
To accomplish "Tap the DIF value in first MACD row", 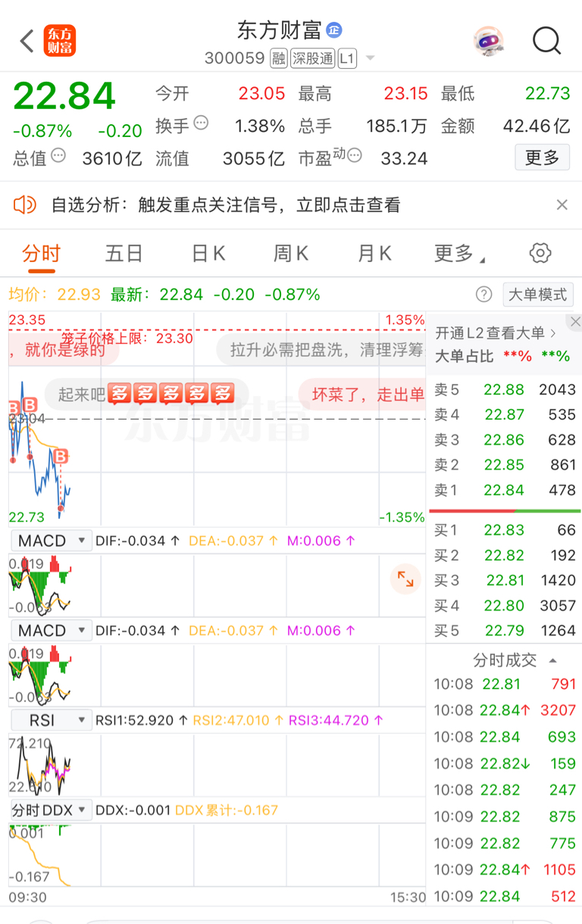I will [137, 541].
